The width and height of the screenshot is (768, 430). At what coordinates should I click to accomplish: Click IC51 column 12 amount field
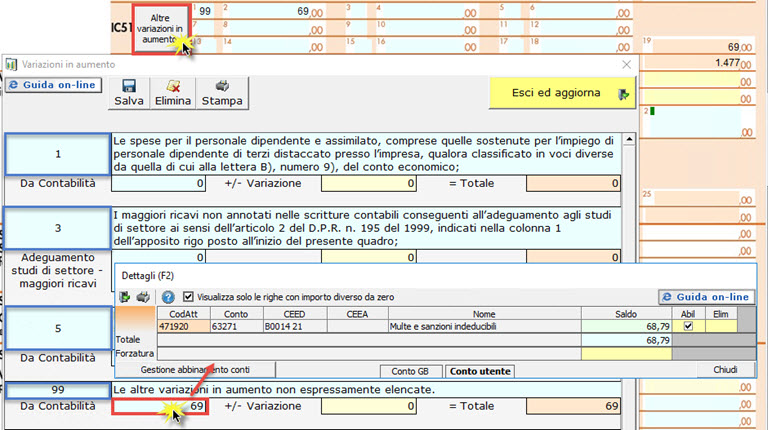click(x=580, y=28)
